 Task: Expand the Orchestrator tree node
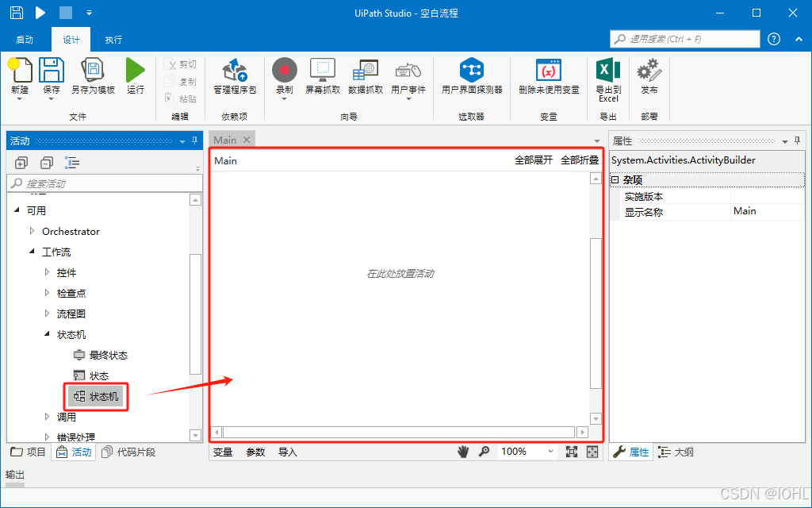[32, 231]
